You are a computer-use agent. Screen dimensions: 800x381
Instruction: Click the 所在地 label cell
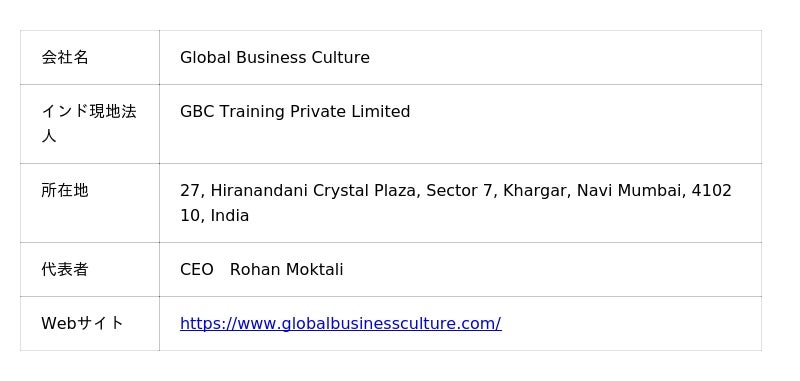(90, 203)
